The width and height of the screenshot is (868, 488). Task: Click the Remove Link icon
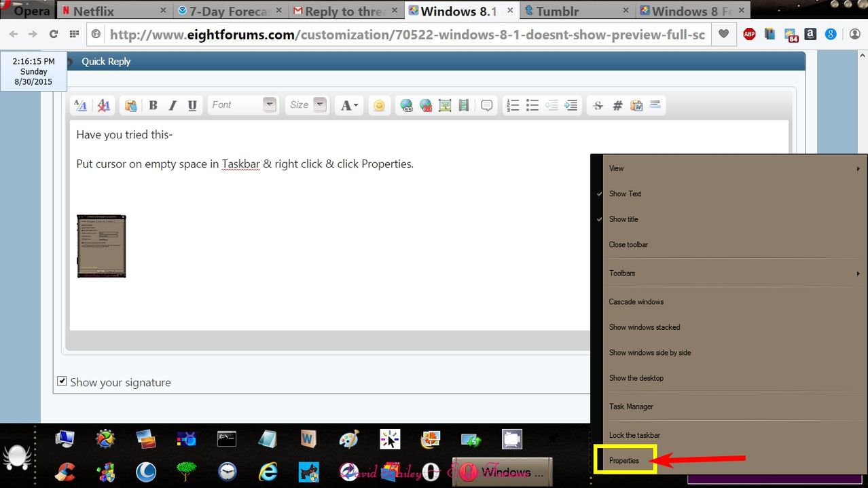point(426,105)
